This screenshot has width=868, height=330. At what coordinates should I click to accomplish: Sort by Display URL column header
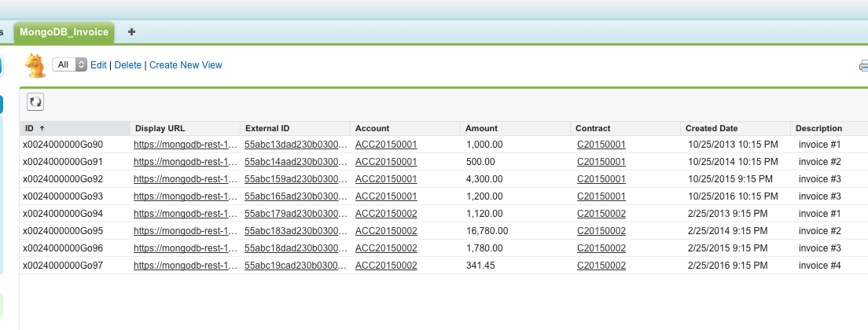[x=185, y=128]
